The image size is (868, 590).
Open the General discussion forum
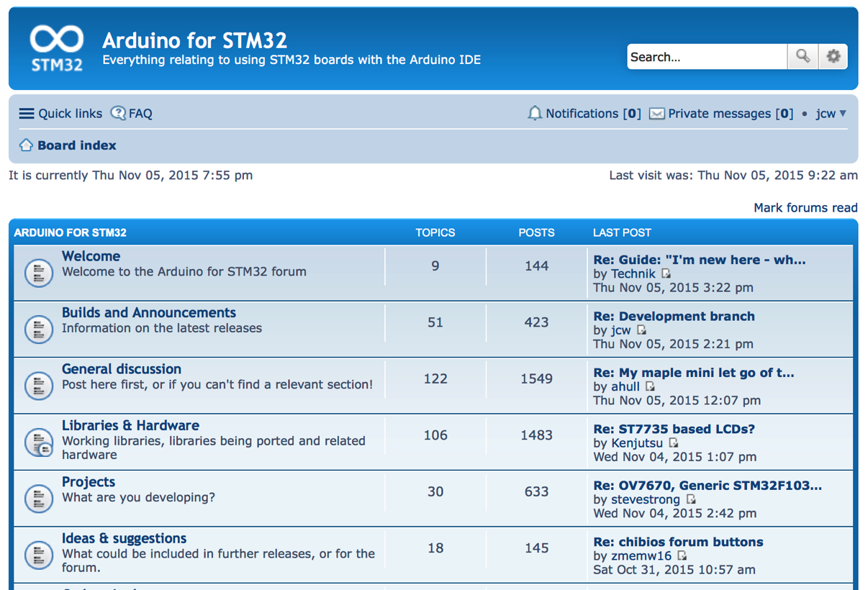click(x=122, y=369)
